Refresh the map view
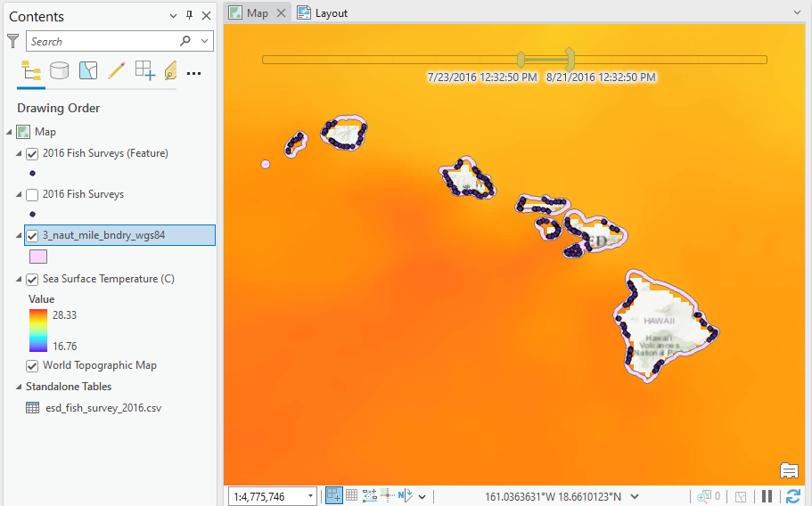The image size is (812, 506). tap(793, 496)
